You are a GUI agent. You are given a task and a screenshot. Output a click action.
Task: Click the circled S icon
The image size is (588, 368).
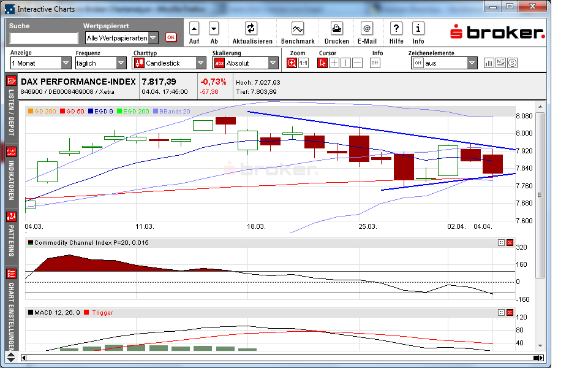pos(513,63)
